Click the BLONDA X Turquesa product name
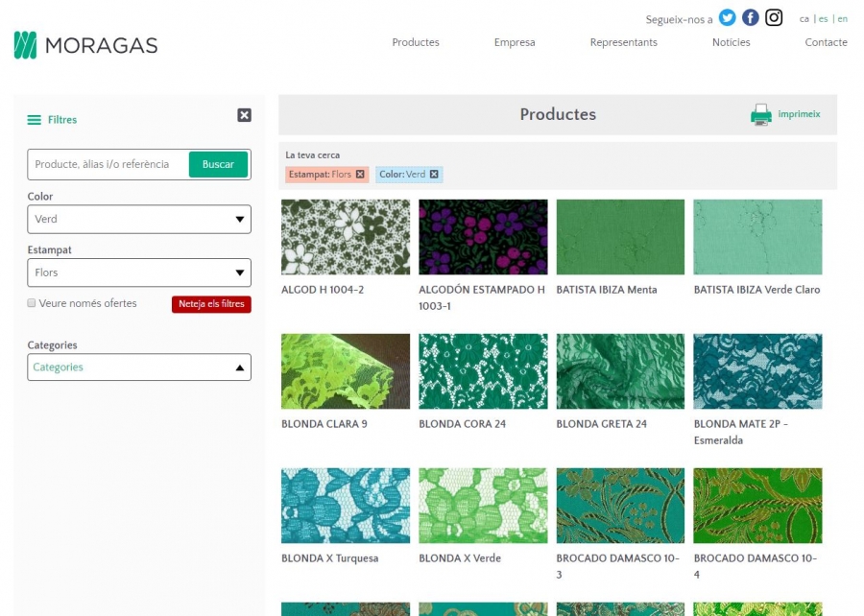 click(329, 558)
